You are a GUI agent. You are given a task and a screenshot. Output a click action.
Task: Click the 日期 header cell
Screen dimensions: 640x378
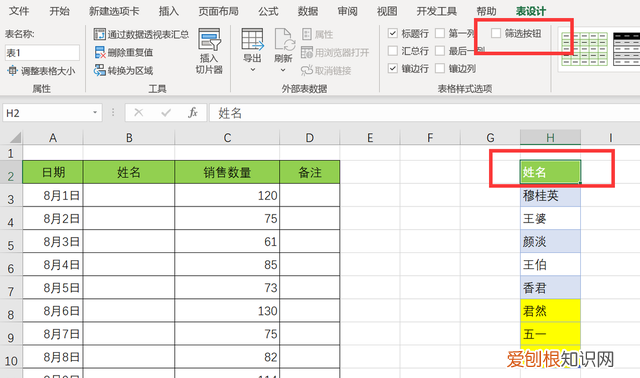[x=53, y=172]
